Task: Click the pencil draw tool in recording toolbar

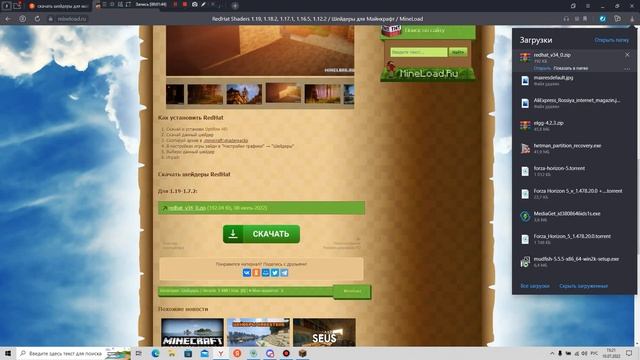Action: [x=204, y=4]
